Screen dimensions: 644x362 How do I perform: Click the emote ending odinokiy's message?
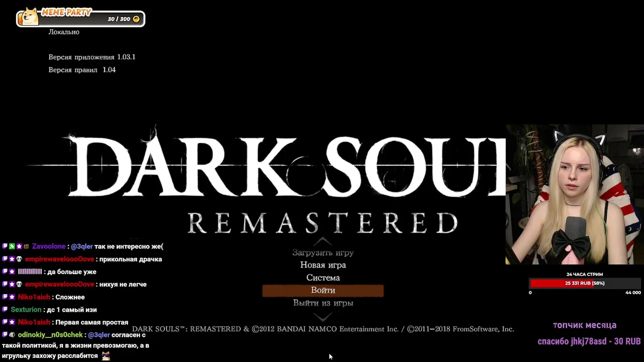(106, 356)
